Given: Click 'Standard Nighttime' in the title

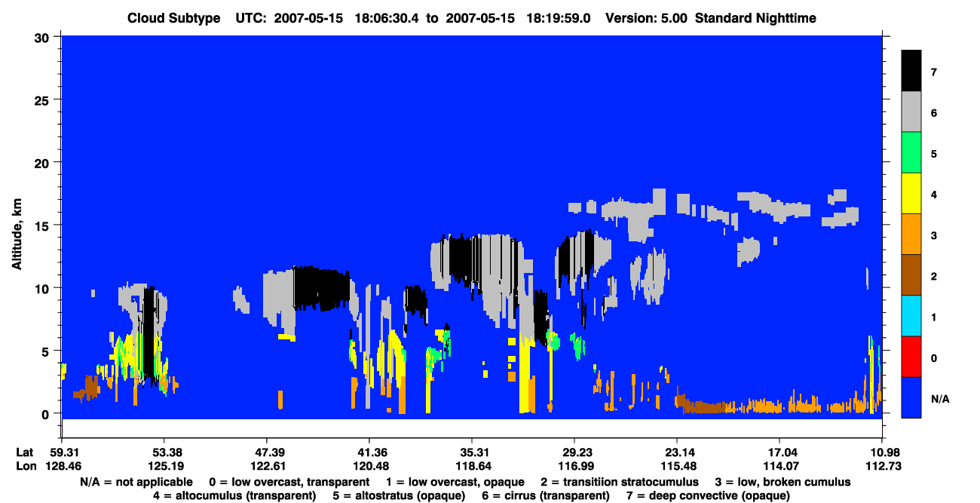Looking at the screenshot, I should (755, 18).
